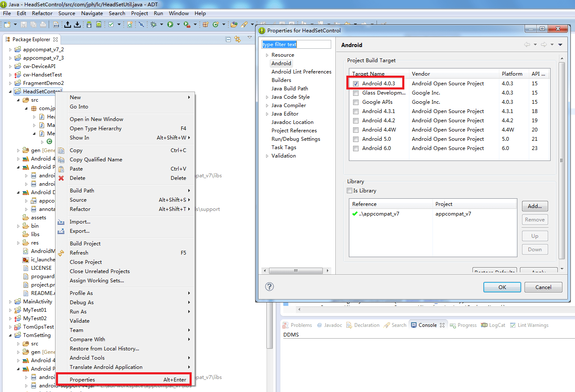This screenshot has width=575, height=392.
Task: Check the Android 4.4W target checkbox
Action: tap(356, 130)
